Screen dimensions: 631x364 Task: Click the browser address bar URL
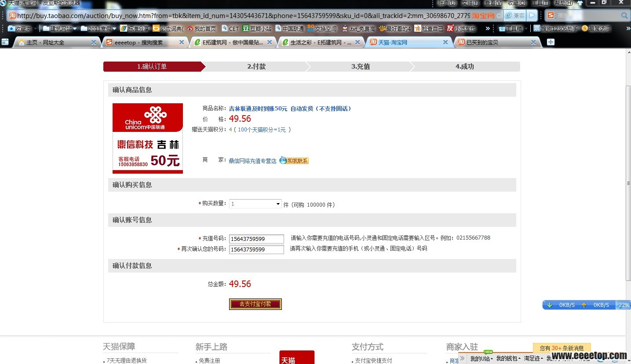pyautogui.click(x=244, y=15)
